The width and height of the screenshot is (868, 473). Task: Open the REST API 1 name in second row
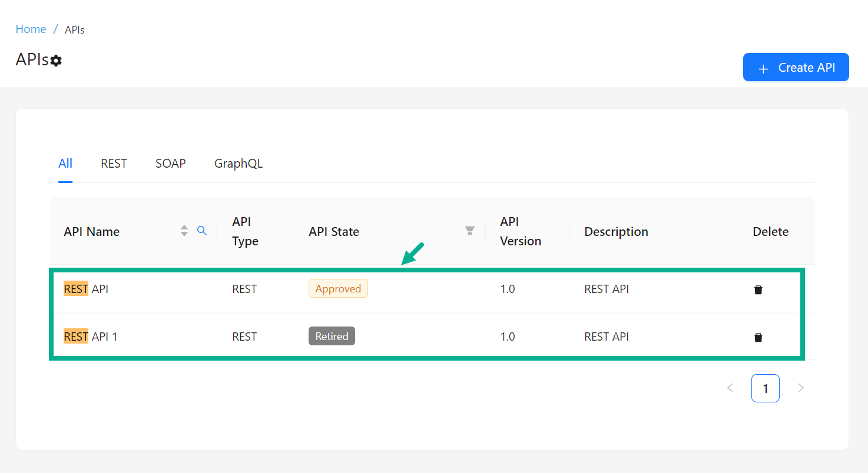coord(91,337)
